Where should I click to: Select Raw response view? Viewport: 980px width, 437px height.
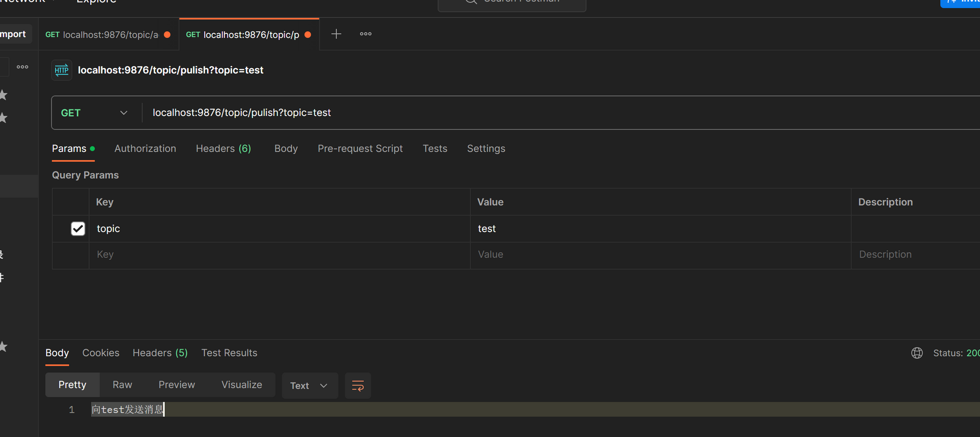122,385
